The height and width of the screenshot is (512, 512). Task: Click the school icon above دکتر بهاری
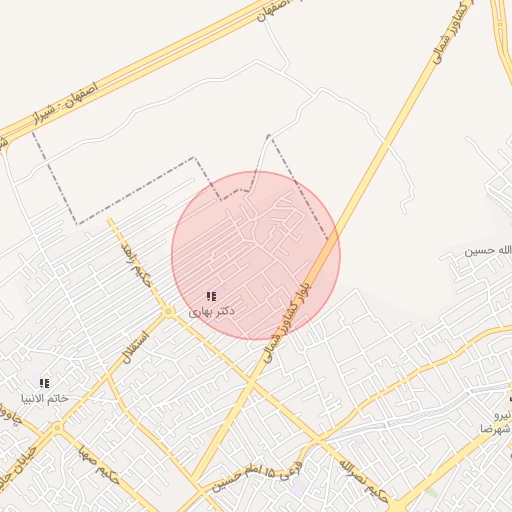tap(211, 296)
